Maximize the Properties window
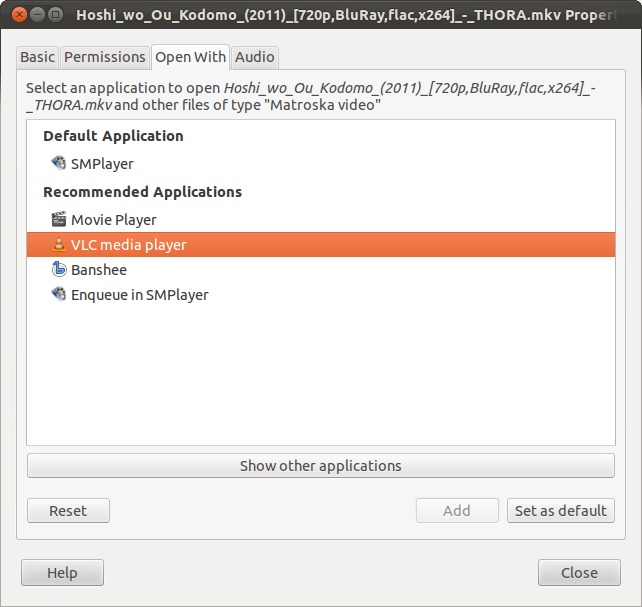Image resolution: width=642 pixels, height=607 pixels. pos(55,15)
